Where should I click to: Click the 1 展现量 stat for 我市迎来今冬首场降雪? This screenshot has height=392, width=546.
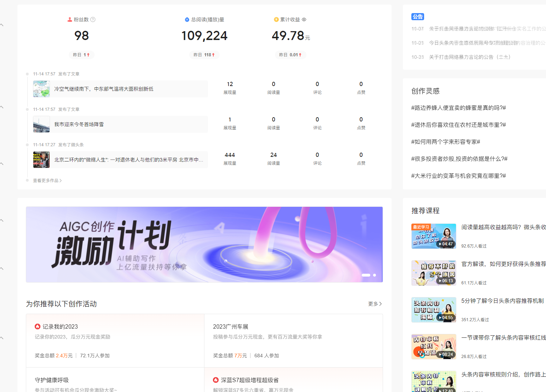(x=230, y=123)
